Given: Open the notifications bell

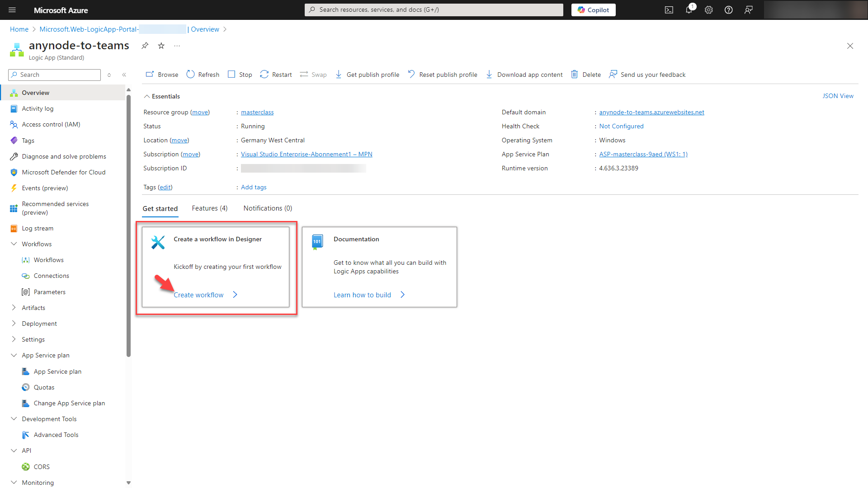Looking at the screenshot, I should (x=689, y=9).
